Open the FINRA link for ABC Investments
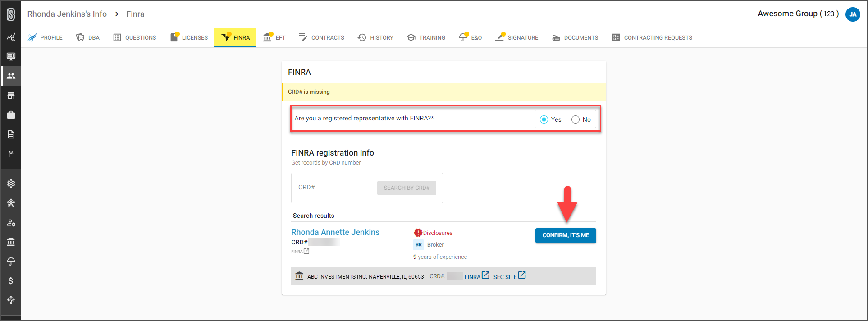The image size is (868, 321). point(476,276)
